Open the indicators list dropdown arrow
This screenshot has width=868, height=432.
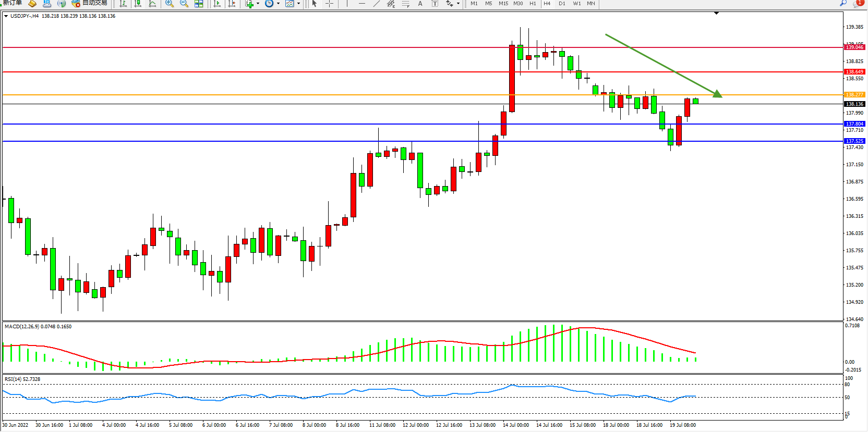258,4
